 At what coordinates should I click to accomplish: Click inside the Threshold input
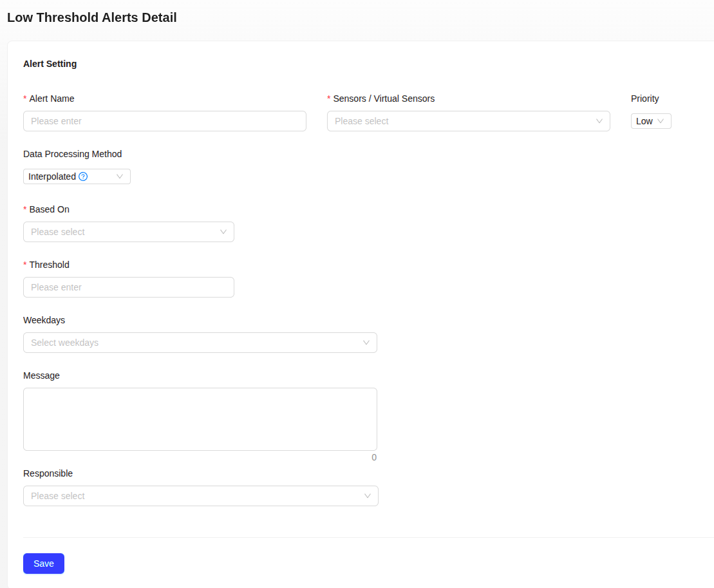point(128,287)
